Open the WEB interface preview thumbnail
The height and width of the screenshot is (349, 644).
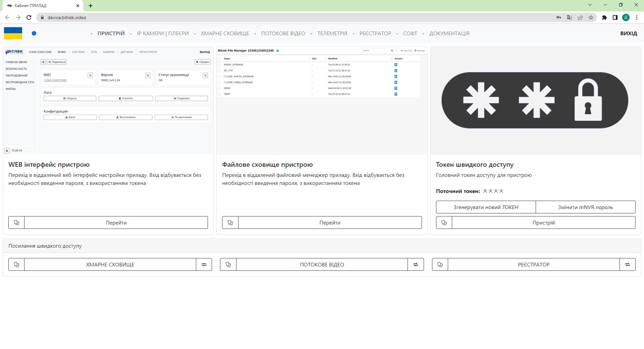point(108,101)
